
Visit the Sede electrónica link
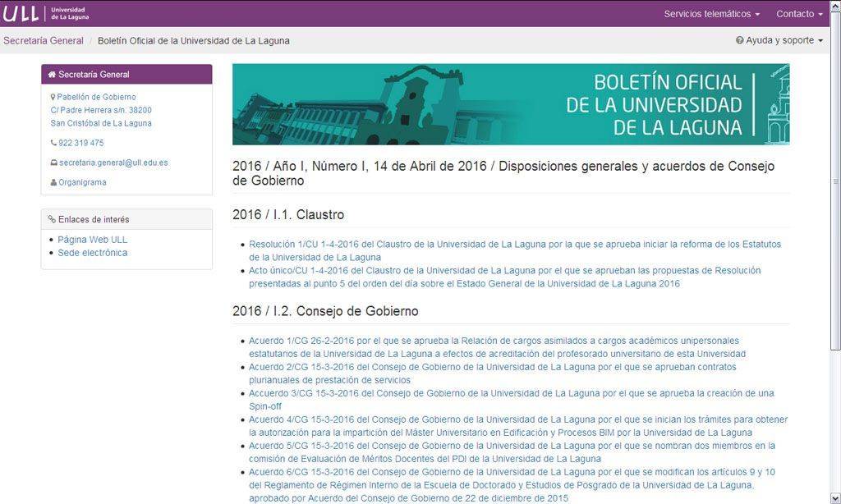point(92,253)
